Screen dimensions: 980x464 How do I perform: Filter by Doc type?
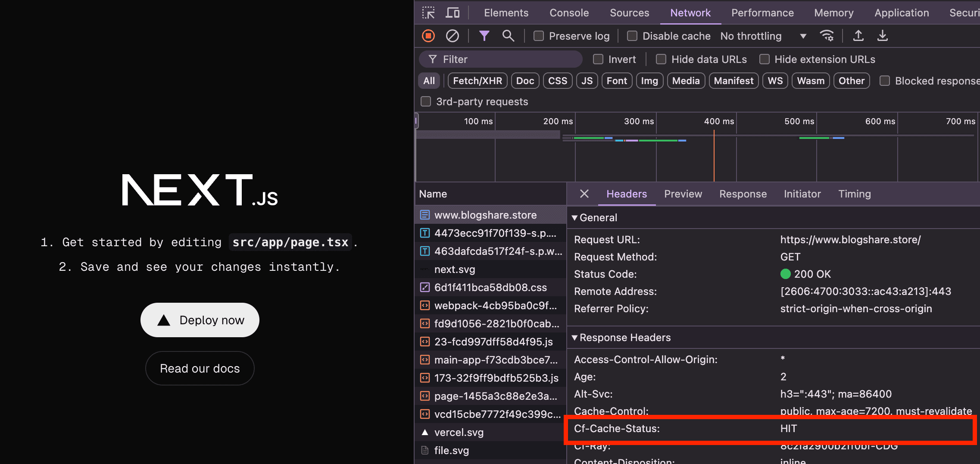tap(525, 81)
